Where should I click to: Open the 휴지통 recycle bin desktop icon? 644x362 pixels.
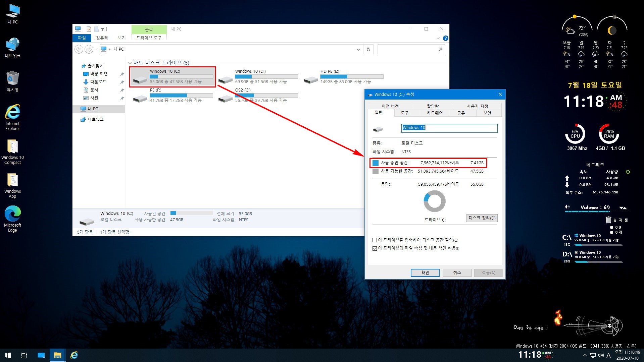(13, 81)
